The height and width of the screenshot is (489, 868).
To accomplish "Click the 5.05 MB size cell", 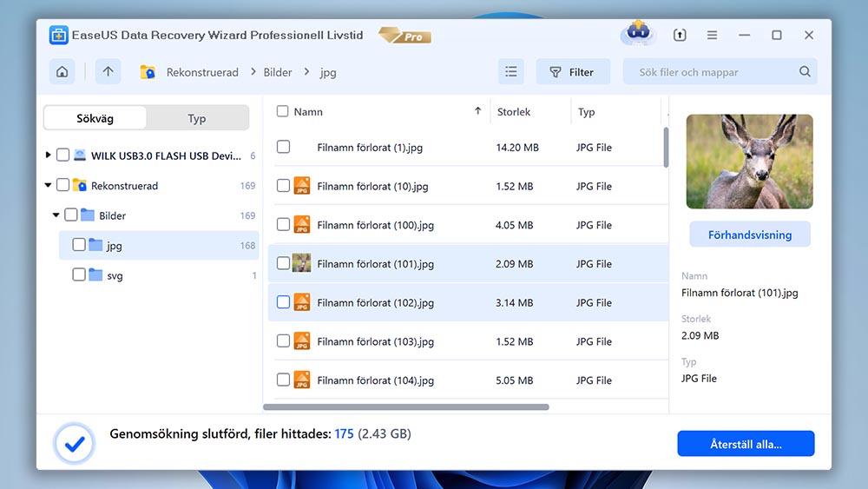I will click(x=514, y=380).
